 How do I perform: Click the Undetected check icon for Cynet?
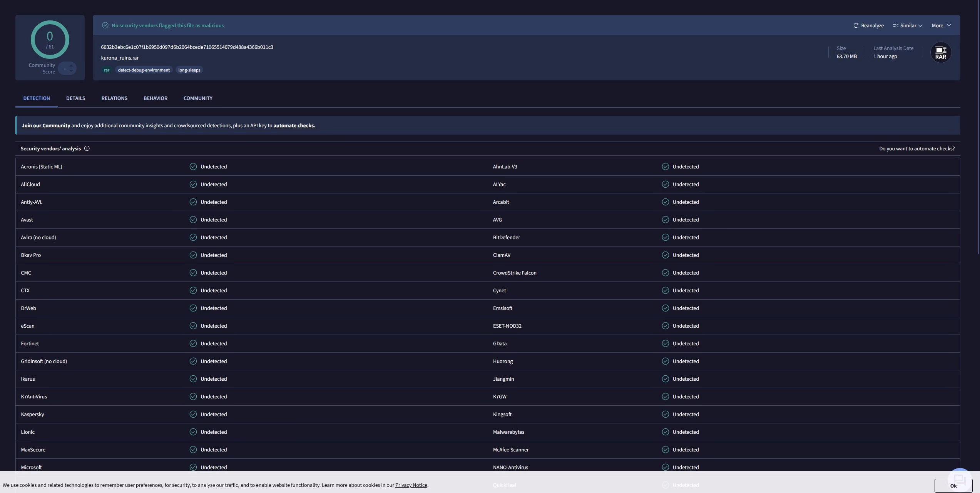coord(666,290)
